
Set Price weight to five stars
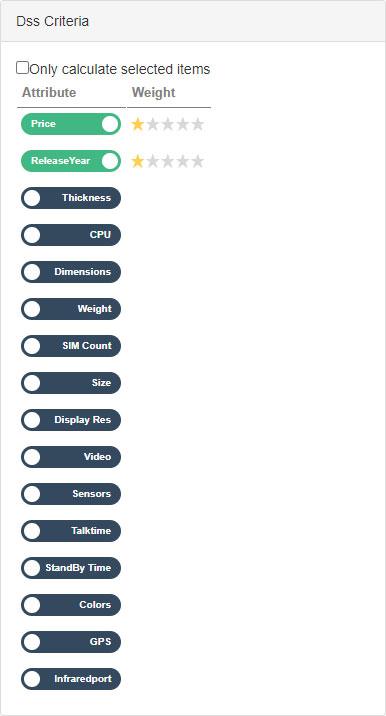coord(197,124)
